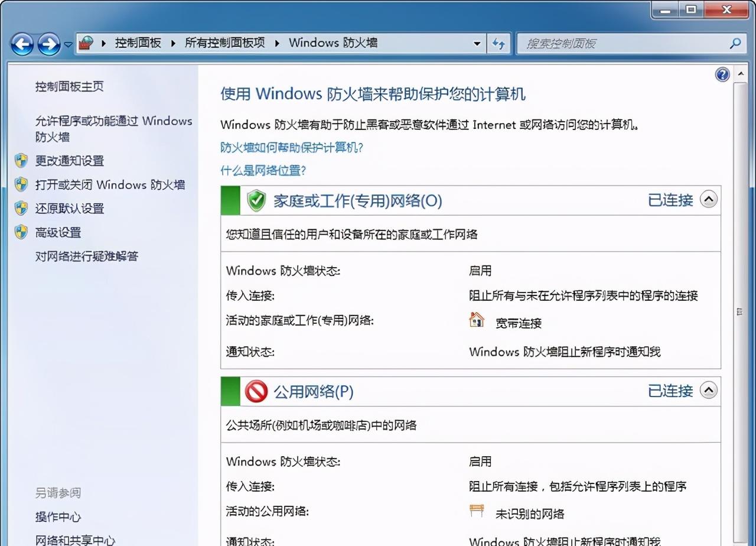Click the bench icon beside 未识别的网络
The height and width of the screenshot is (546, 756).
[x=477, y=511]
